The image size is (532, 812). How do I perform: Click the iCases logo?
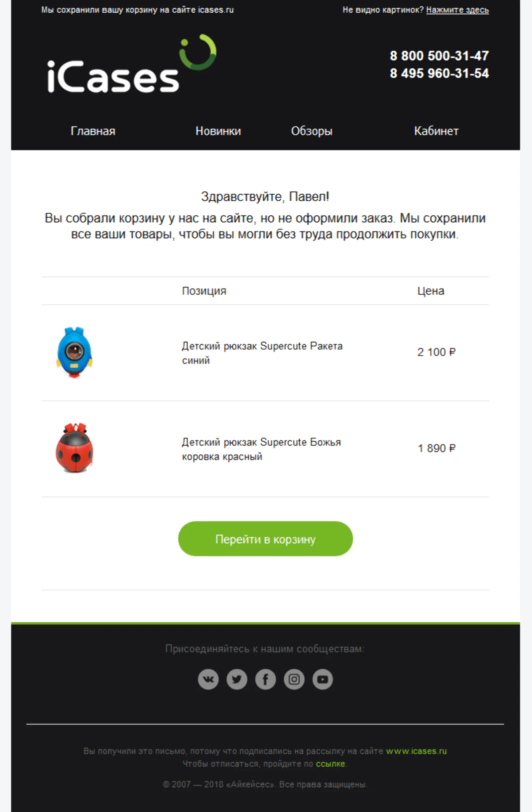click(x=132, y=63)
